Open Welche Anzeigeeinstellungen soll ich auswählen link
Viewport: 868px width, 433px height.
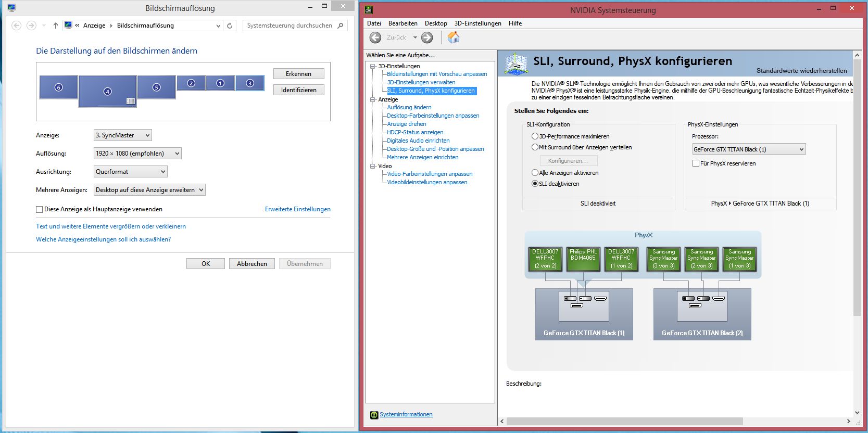[x=103, y=239]
